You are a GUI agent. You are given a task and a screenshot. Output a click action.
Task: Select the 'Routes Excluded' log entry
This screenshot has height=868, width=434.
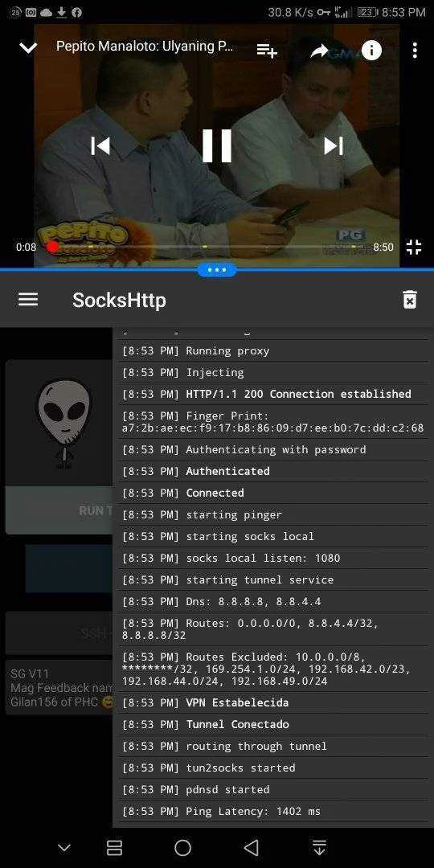(273, 669)
